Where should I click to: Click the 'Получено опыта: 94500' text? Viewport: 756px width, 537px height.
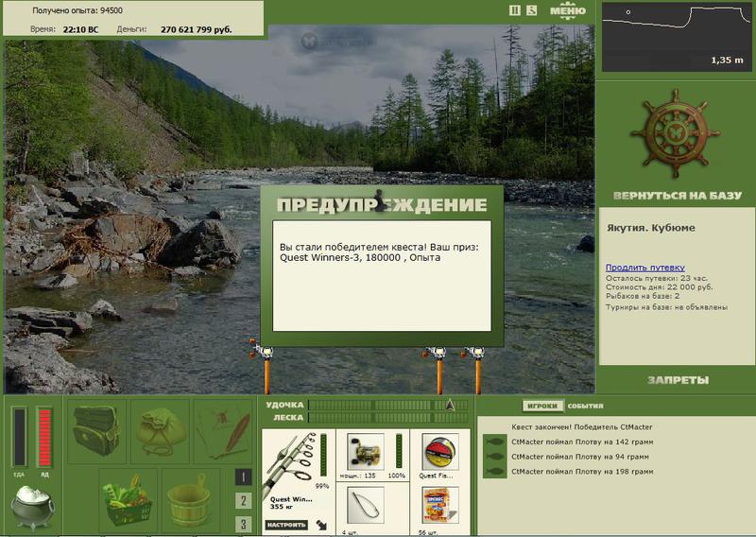coord(77,10)
